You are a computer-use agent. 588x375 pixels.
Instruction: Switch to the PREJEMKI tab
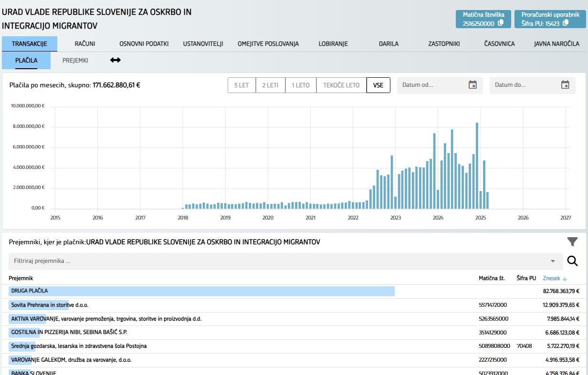pyautogui.click(x=75, y=61)
